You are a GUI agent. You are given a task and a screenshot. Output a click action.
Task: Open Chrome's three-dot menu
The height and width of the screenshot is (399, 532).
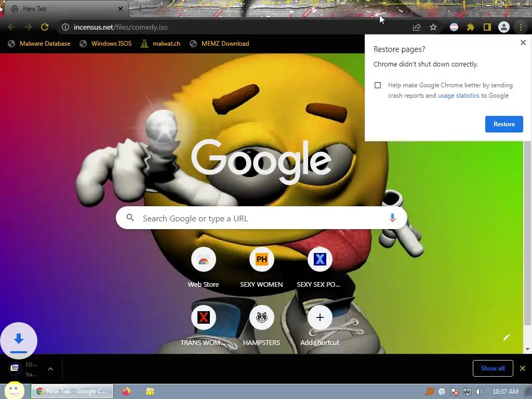(521, 27)
